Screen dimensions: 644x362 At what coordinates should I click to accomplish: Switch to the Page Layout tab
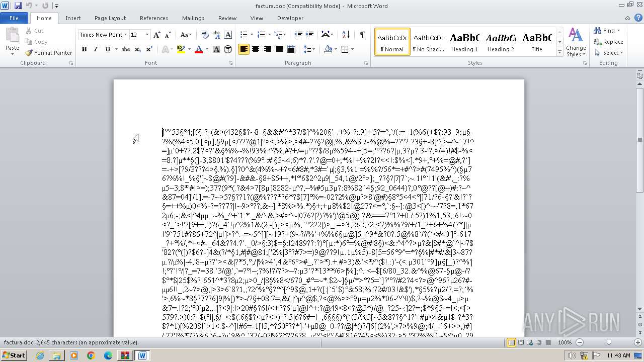110,18
